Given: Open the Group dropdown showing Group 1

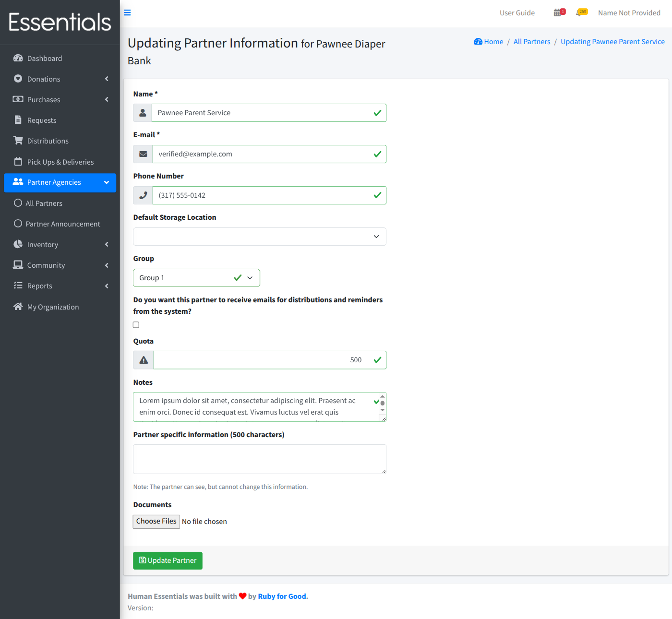Looking at the screenshot, I should point(196,278).
